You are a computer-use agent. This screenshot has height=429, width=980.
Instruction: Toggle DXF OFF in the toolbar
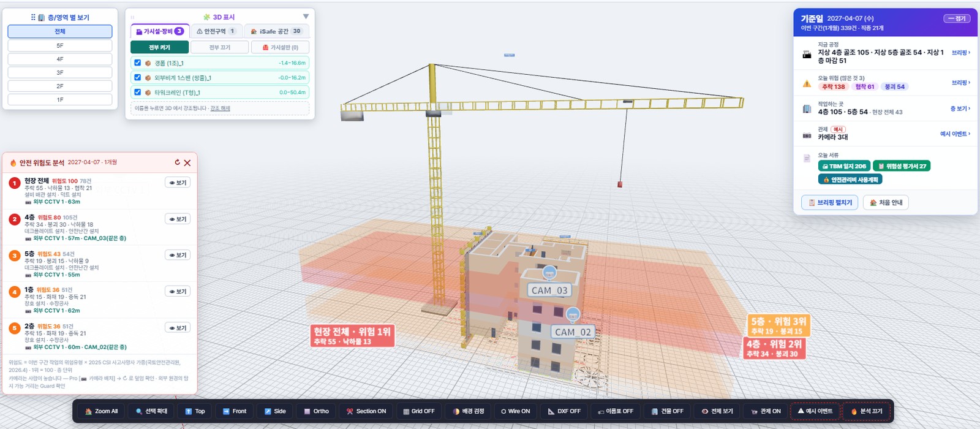564,411
